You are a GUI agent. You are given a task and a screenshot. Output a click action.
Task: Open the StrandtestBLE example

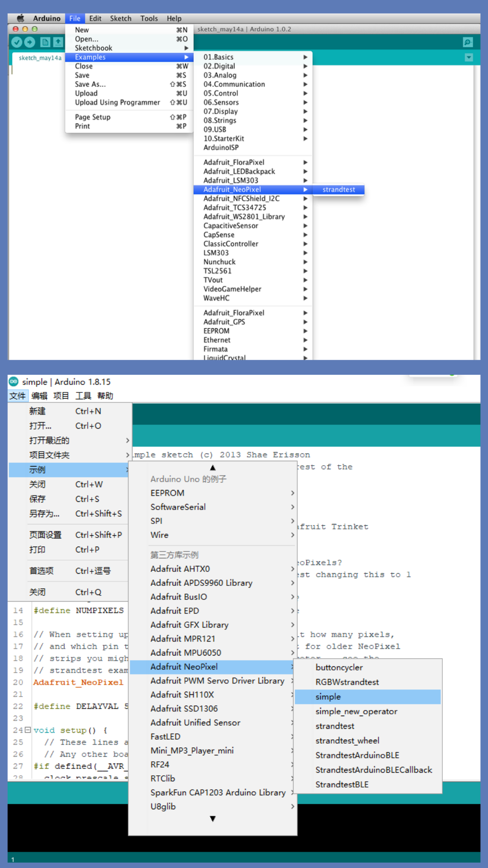[368, 784]
